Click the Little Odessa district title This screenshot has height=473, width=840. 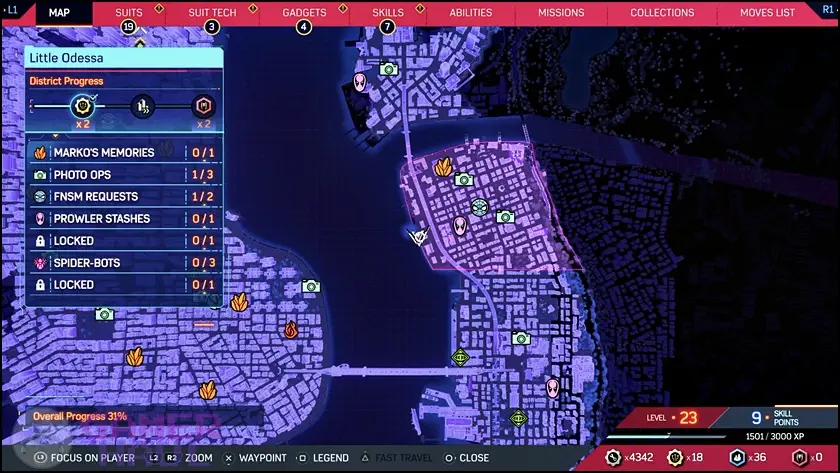pyautogui.click(x=66, y=58)
